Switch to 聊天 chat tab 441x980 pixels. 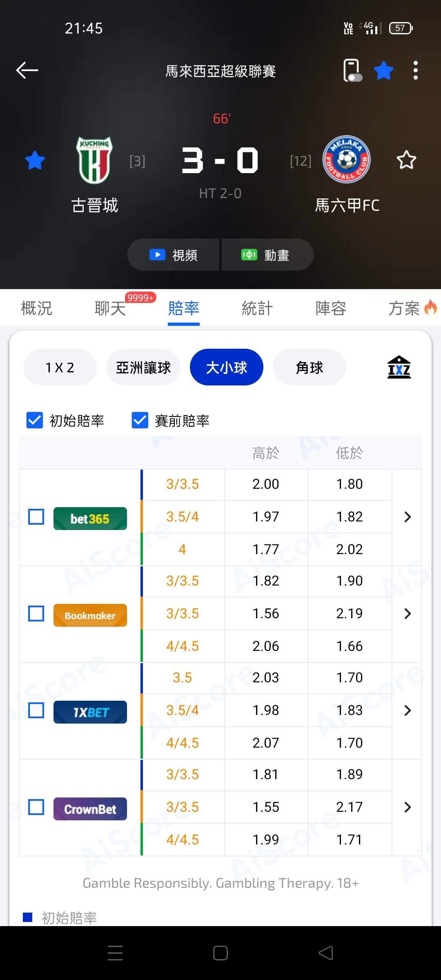click(x=110, y=308)
